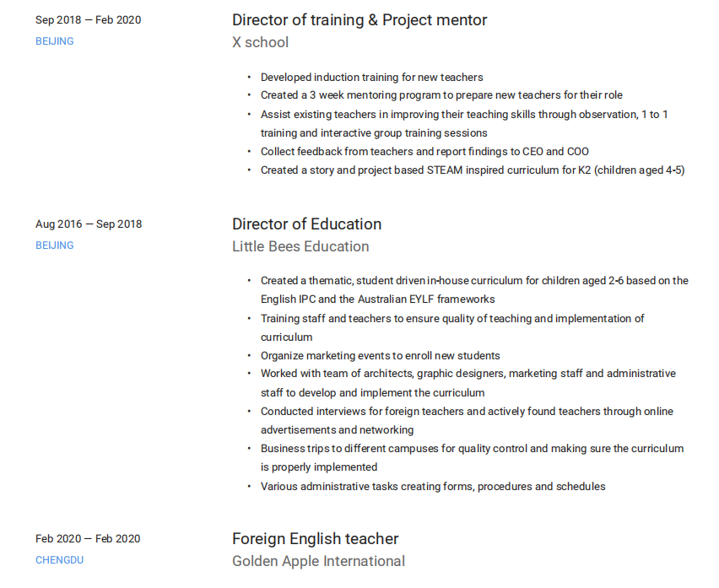Click the 'Director of Education' job title
The width and height of the screenshot is (719, 588).
(306, 224)
